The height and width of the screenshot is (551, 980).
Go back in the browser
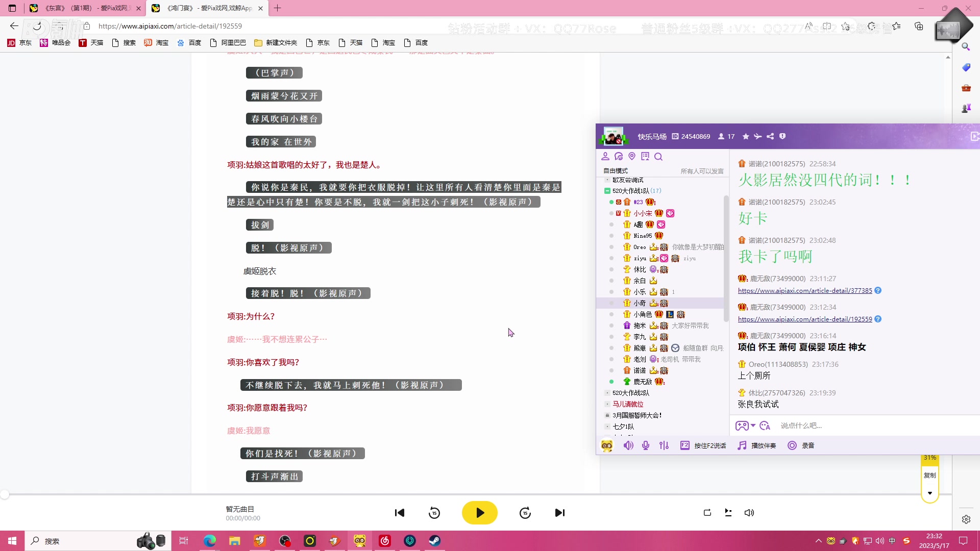click(x=14, y=26)
